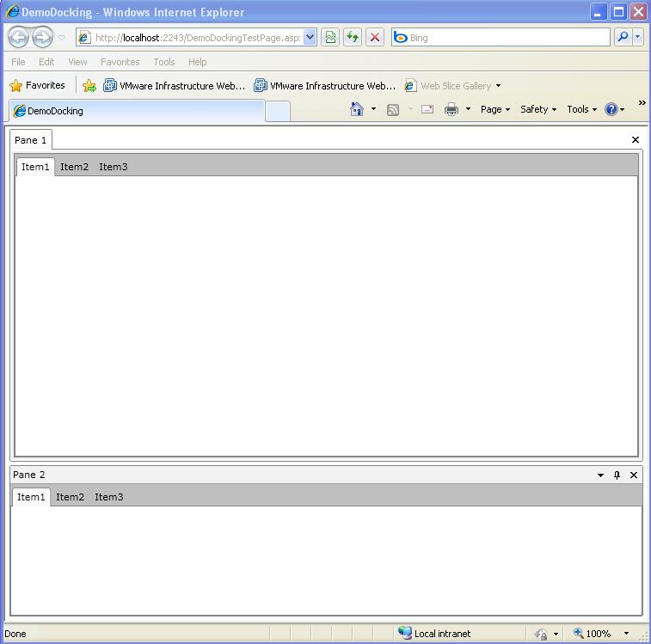Click the RSS Feeds icon
This screenshot has width=651, height=644.
tap(393, 109)
